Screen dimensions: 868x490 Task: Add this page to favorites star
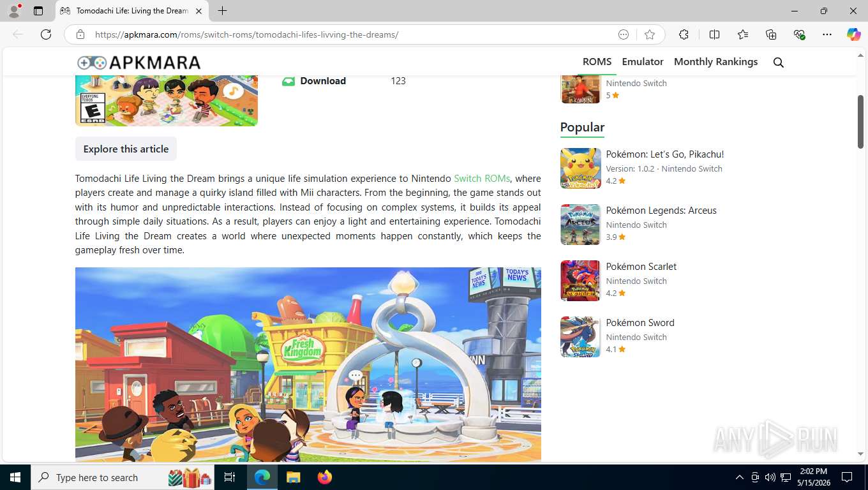(650, 34)
